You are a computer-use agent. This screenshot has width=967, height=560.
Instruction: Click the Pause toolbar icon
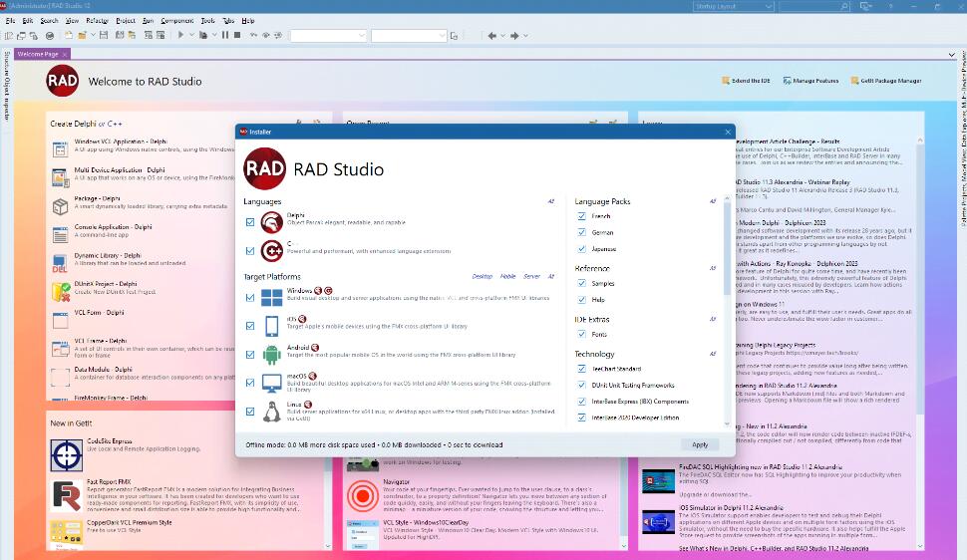point(225,36)
